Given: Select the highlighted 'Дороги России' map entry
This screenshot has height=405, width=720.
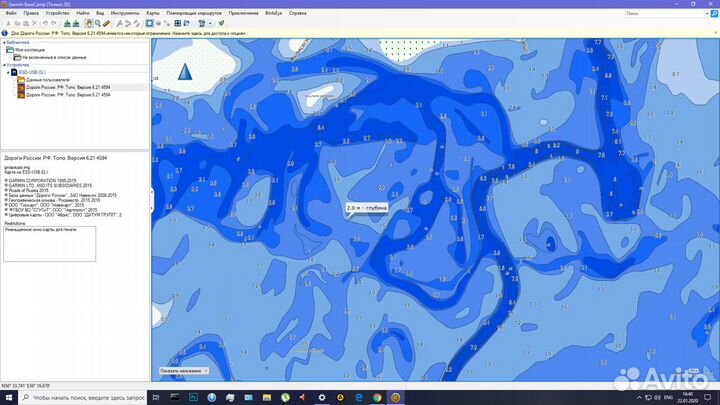Looking at the screenshot, I should 68,87.
